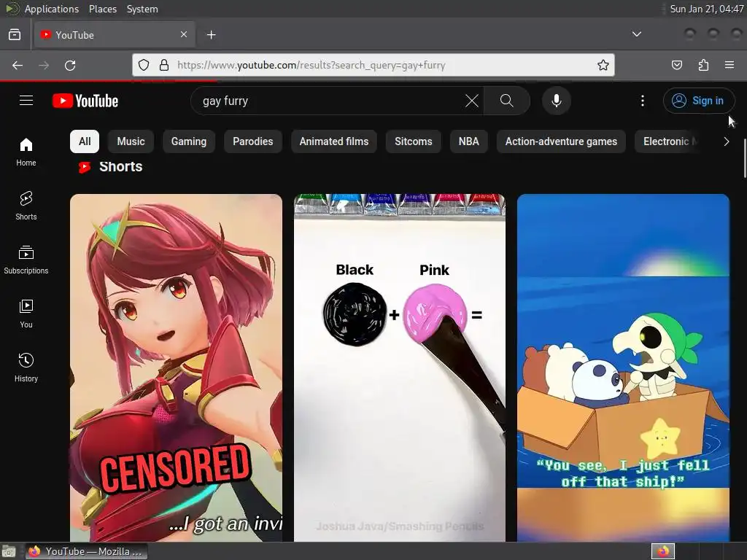Click the page vertical scrollbar
Image resolution: width=747 pixels, height=560 pixels.
click(x=743, y=158)
